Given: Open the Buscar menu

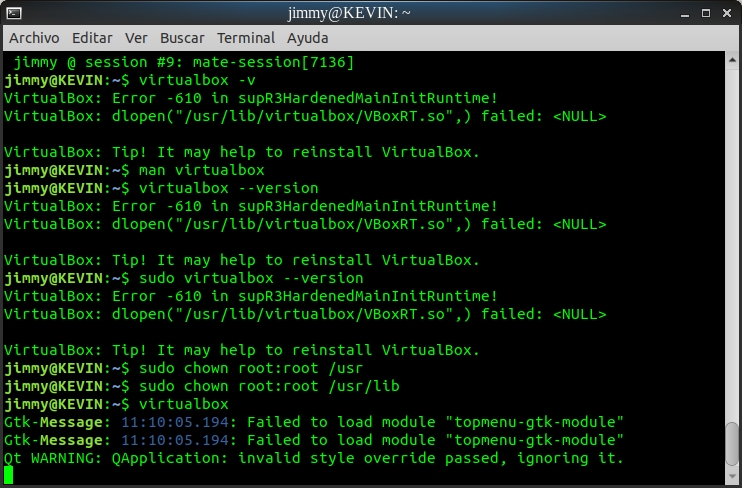Looking at the screenshot, I should pos(182,38).
